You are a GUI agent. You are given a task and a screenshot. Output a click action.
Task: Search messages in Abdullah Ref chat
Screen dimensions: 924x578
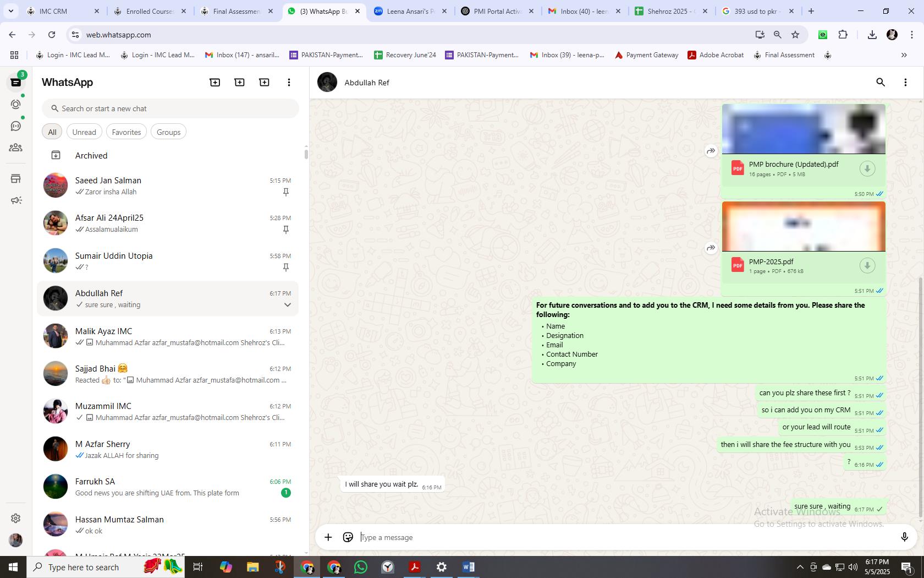881,82
